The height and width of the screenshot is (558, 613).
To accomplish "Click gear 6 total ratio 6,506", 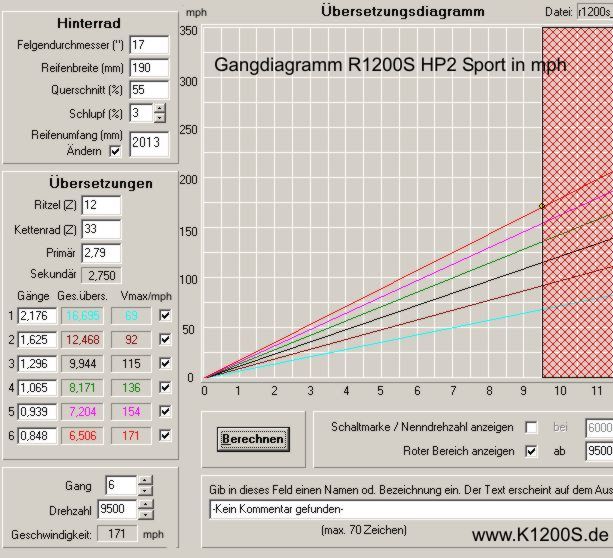I will tap(82, 435).
